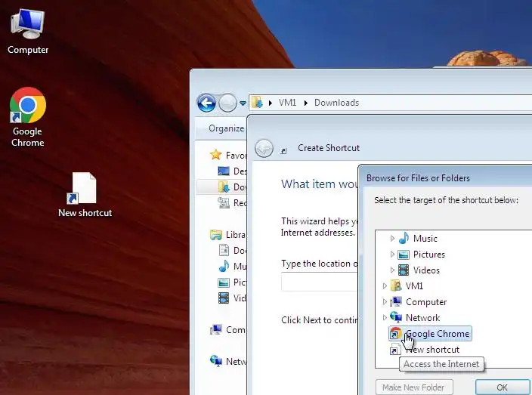This screenshot has height=395, width=532.
Task: Open the Organize menu in Explorer
Action: click(x=226, y=128)
